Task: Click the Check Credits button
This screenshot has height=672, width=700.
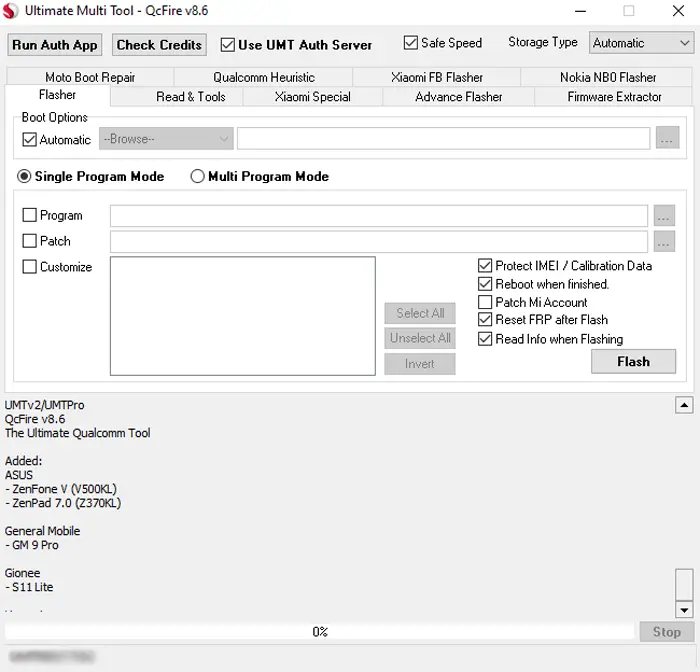Action: click(x=159, y=45)
